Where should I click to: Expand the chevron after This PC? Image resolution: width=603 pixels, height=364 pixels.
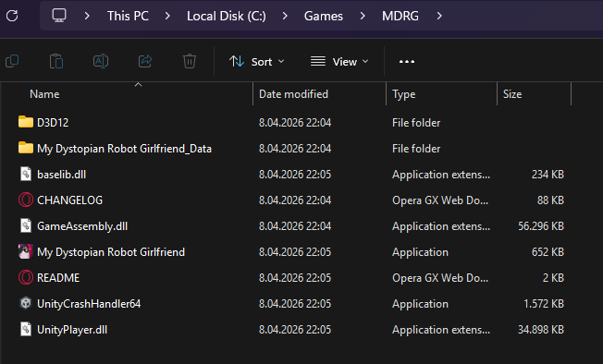point(167,16)
